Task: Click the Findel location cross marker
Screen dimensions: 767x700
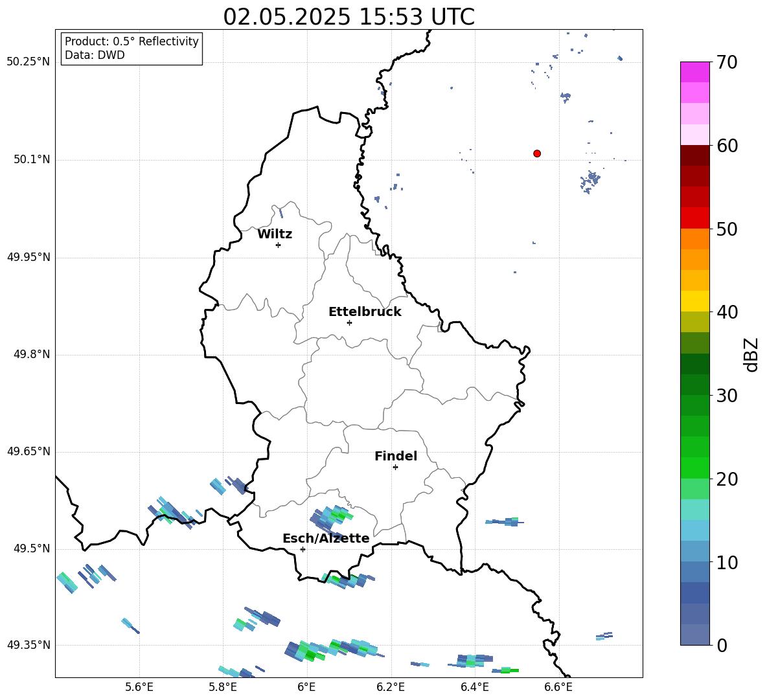Action: point(395,468)
